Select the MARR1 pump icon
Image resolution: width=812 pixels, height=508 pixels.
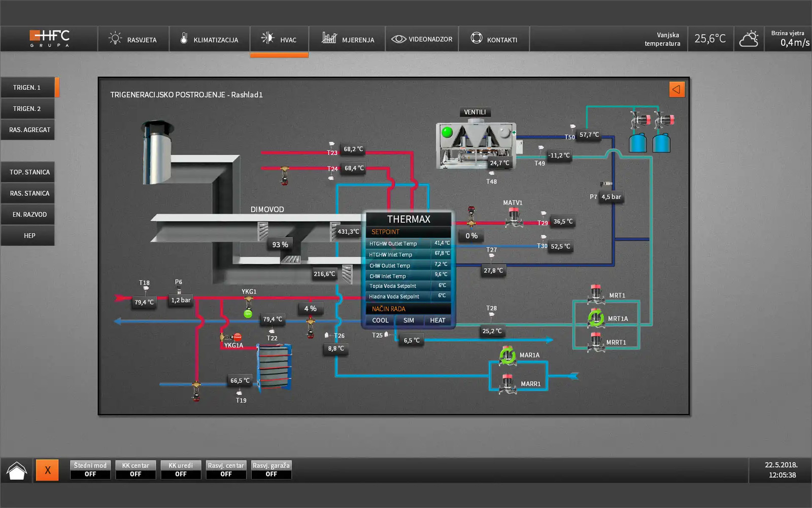click(x=507, y=384)
